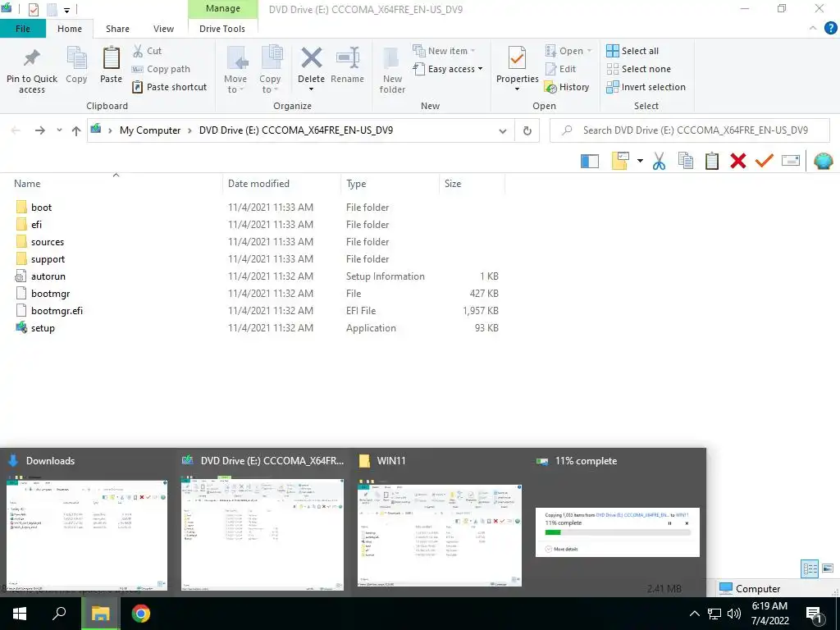Click the Manage contextual tab
The image size is (840, 630).
[x=223, y=9]
